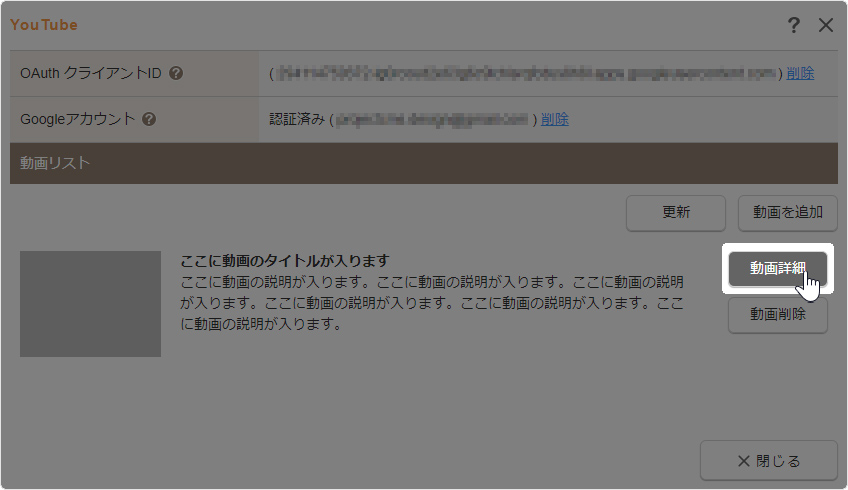Show help tooltip for Googleアカウント
848x490 pixels.
tap(149, 119)
